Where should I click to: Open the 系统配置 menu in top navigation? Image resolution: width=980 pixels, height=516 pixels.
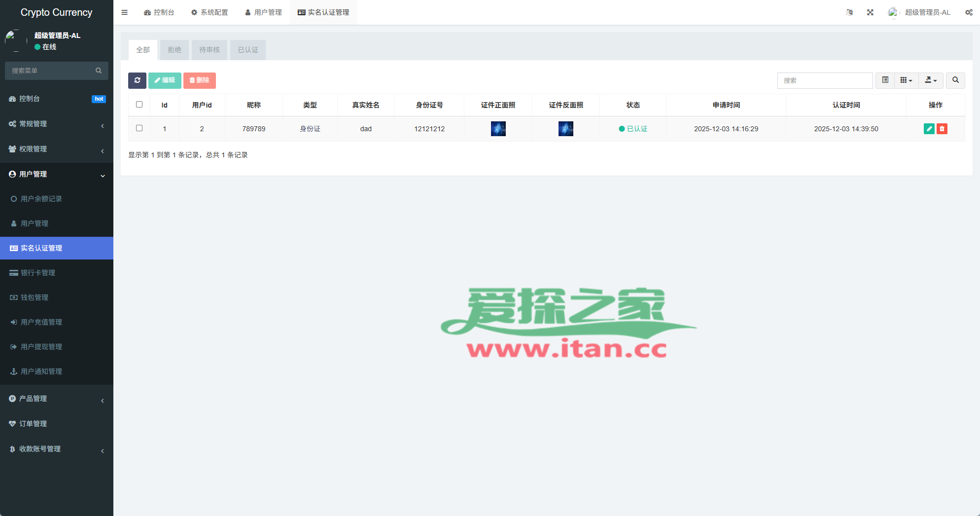pyautogui.click(x=210, y=12)
